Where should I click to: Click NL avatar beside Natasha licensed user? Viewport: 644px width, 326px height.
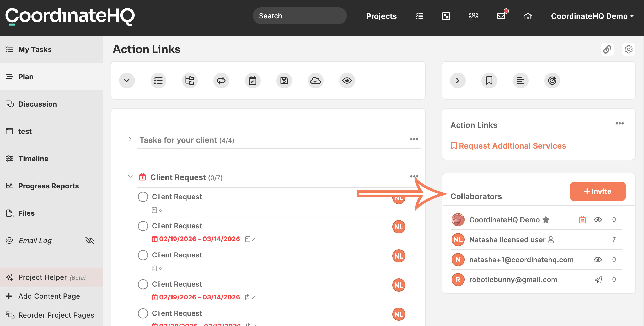458,240
